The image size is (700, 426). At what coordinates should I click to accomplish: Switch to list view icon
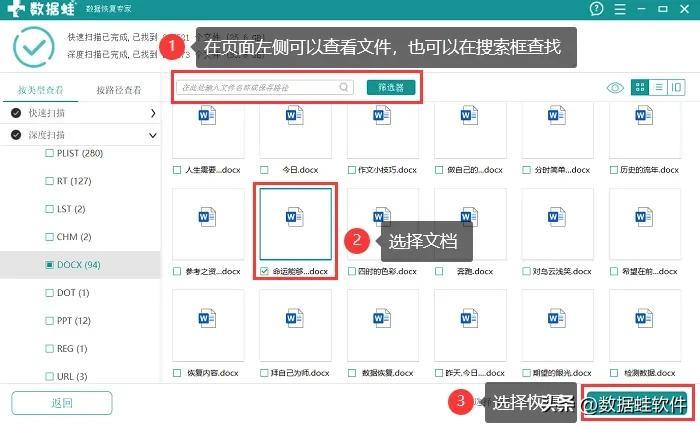tap(658, 87)
